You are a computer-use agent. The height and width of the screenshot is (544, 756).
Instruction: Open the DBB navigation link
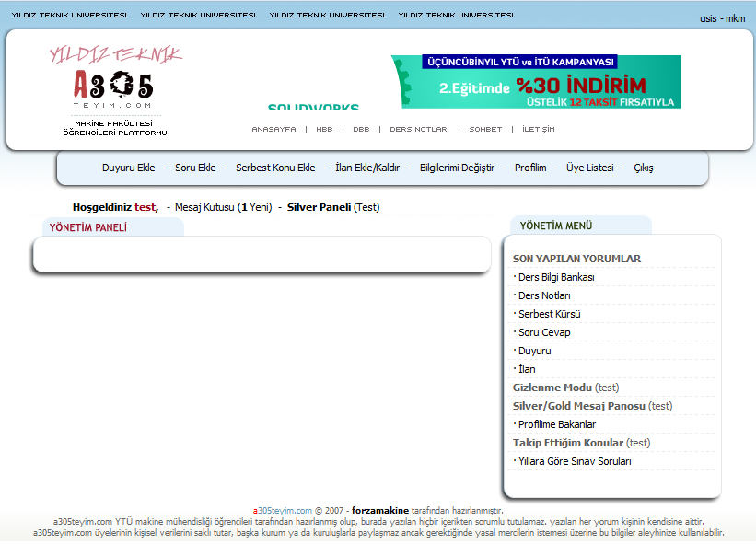tap(361, 129)
